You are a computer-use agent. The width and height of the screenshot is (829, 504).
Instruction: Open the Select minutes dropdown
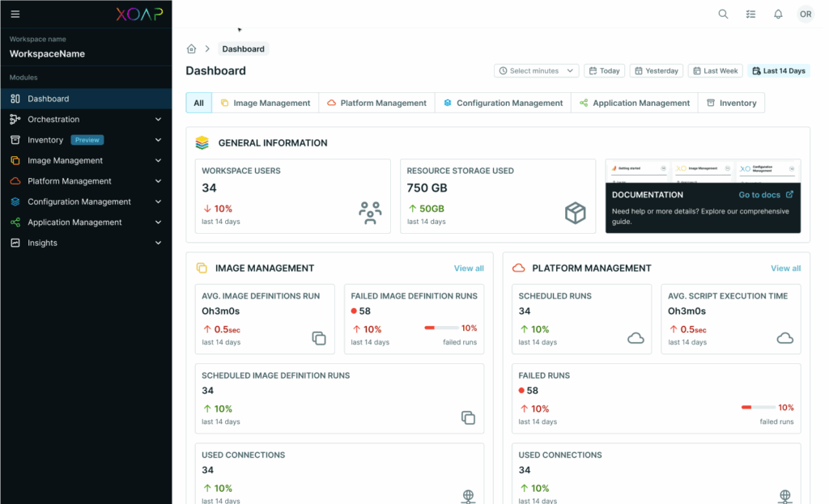[536, 70]
